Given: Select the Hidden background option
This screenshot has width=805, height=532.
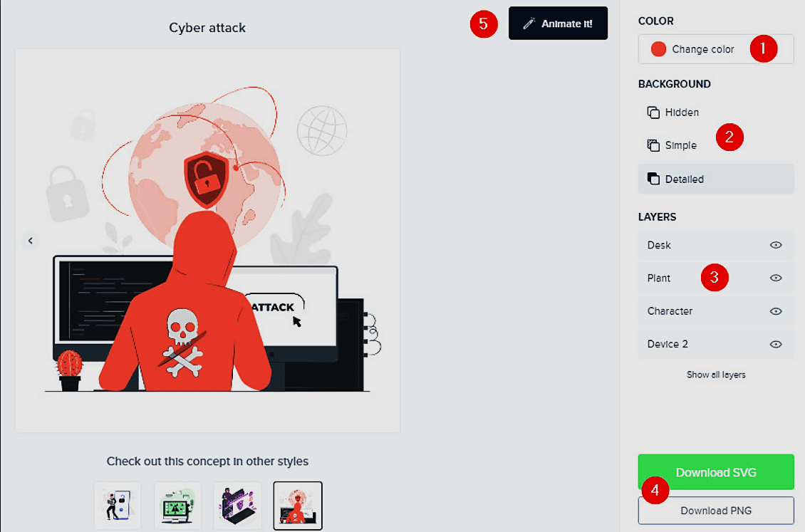Looking at the screenshot, I should click(682, 113).
